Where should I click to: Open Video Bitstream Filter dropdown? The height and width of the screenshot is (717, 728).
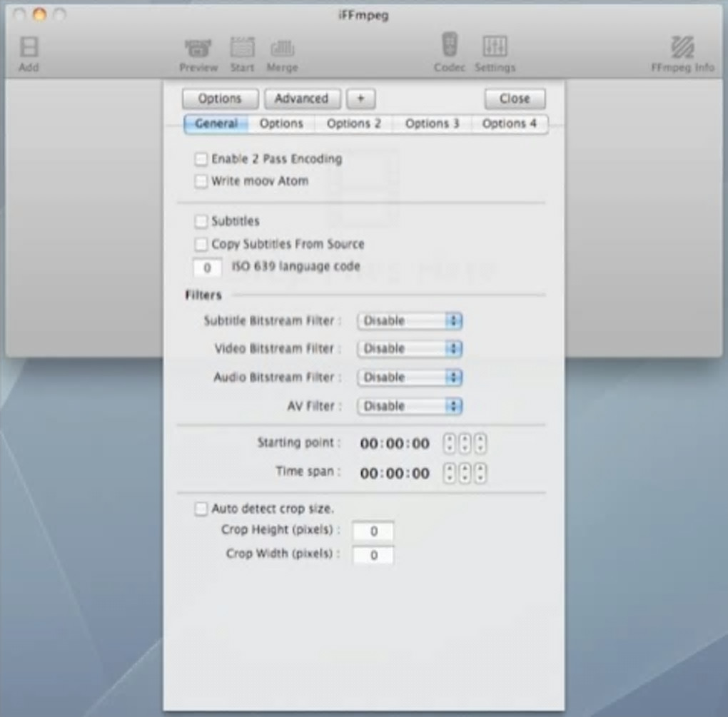coord(410,349)
